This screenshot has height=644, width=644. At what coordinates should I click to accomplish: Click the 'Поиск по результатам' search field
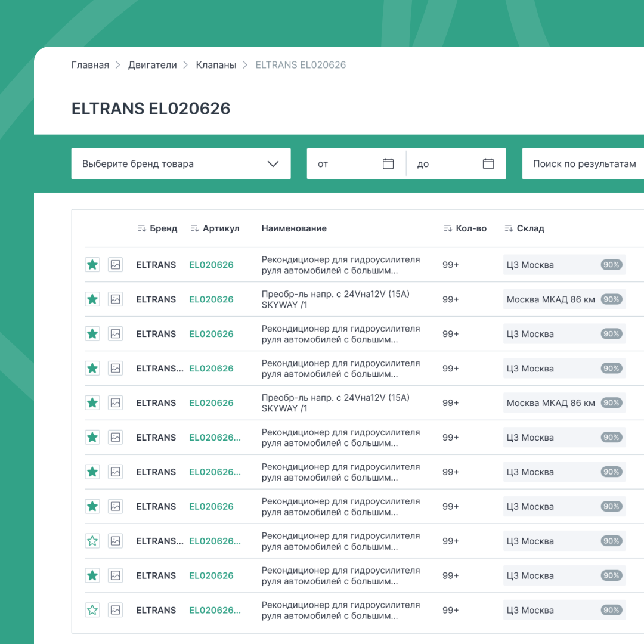coord(583,163)
